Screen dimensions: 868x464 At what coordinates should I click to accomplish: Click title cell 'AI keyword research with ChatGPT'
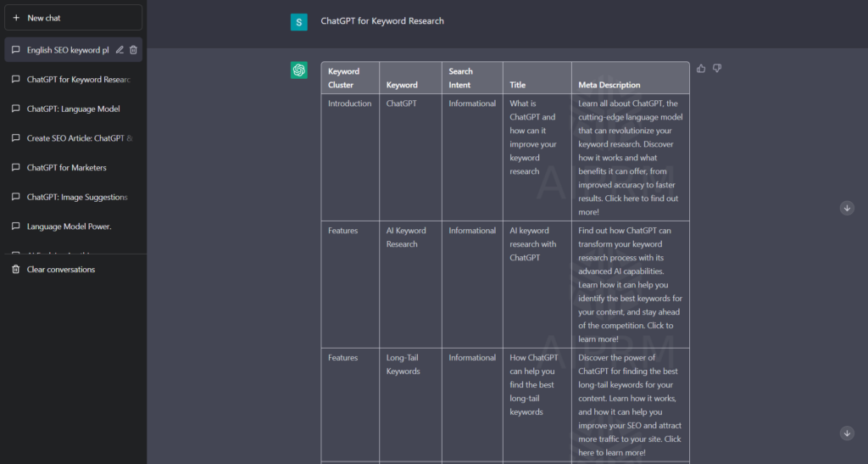[537, 285]
